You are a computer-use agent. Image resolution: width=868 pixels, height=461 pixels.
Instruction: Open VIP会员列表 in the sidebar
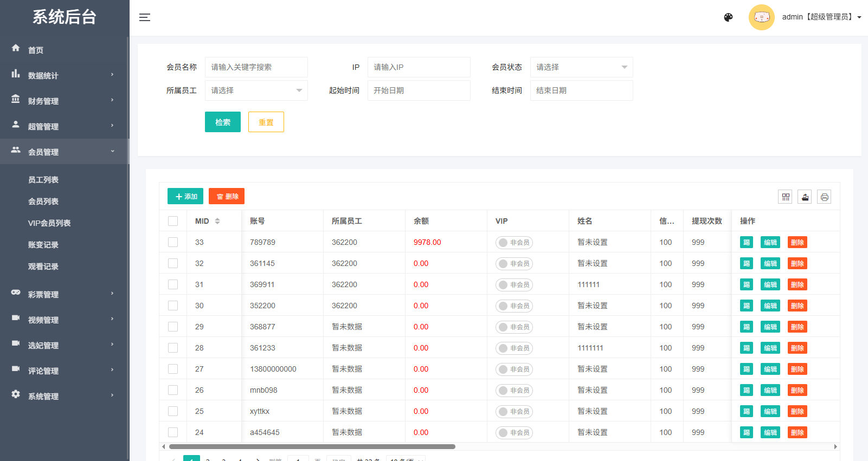(x=49, y=223)
